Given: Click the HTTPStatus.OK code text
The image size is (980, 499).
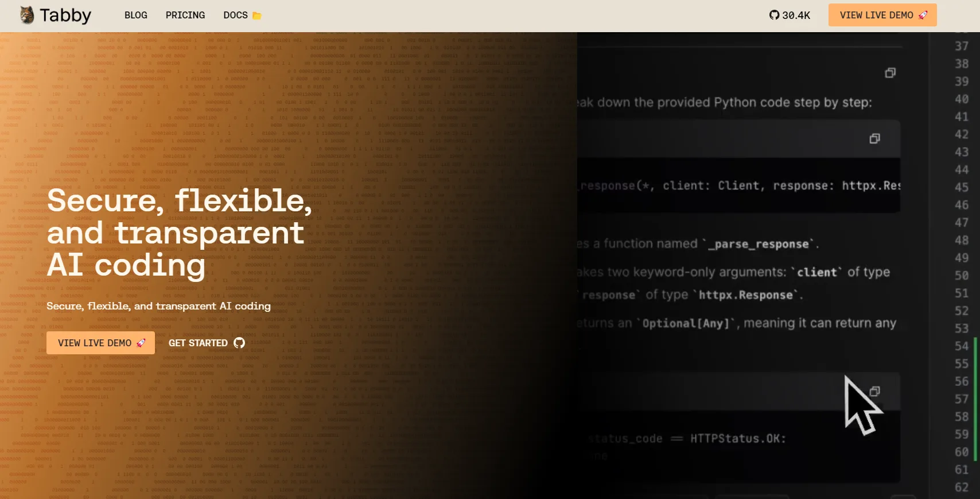Looking at the screenshot, I should (x=737, y=439).
